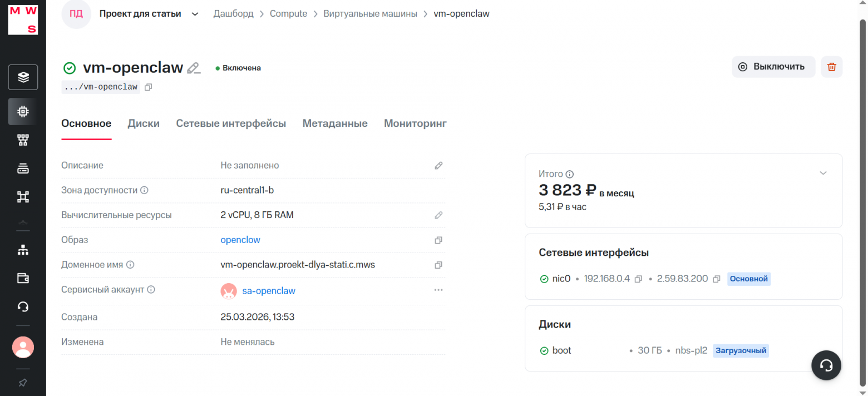Open the Compute section in the sidebar
This screenshot has height=396, width=868.
23,111
